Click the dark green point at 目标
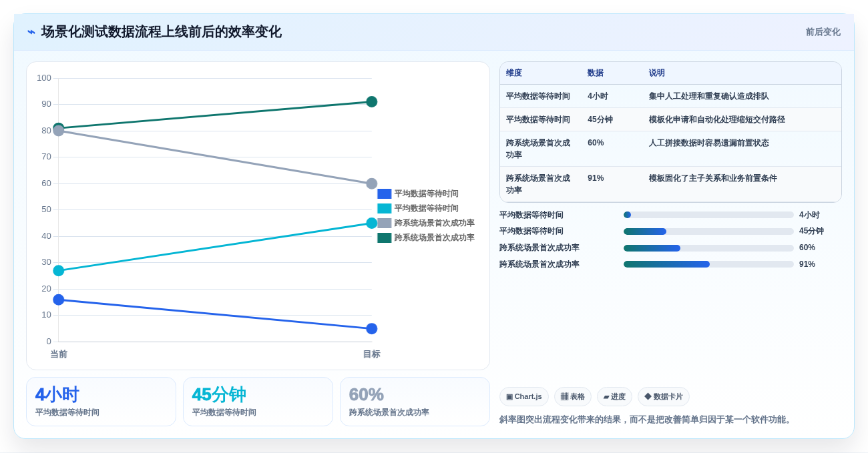 click(372, 101)
